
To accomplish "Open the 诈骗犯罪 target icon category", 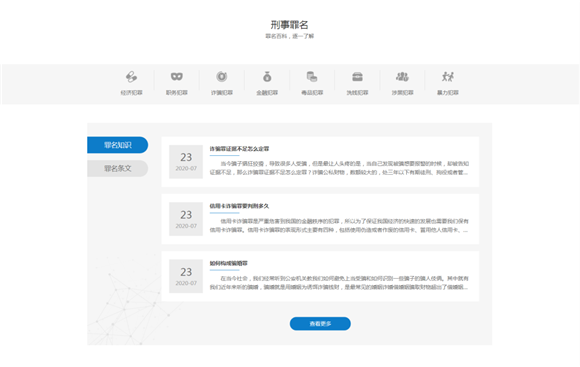I will tap(222, 77).
